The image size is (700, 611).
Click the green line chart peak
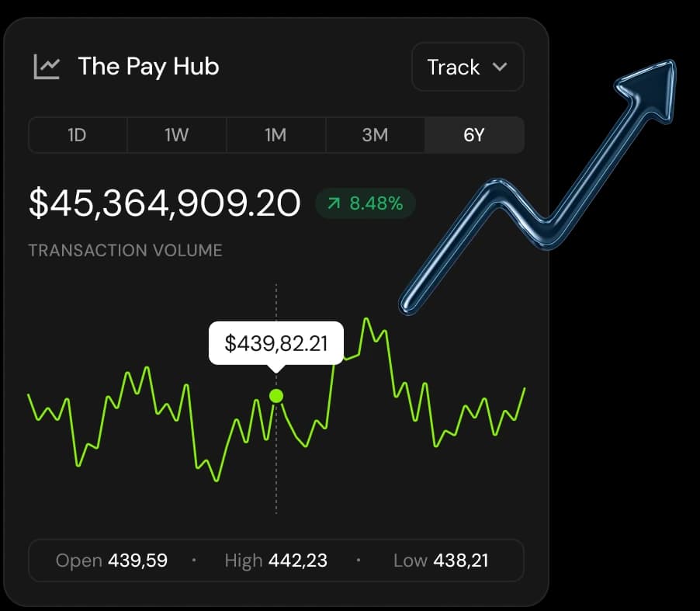[366, 319]
